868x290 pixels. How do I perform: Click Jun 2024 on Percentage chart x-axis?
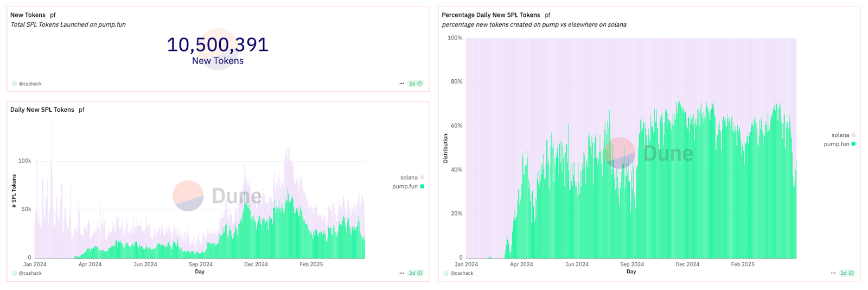pos(577,264)
